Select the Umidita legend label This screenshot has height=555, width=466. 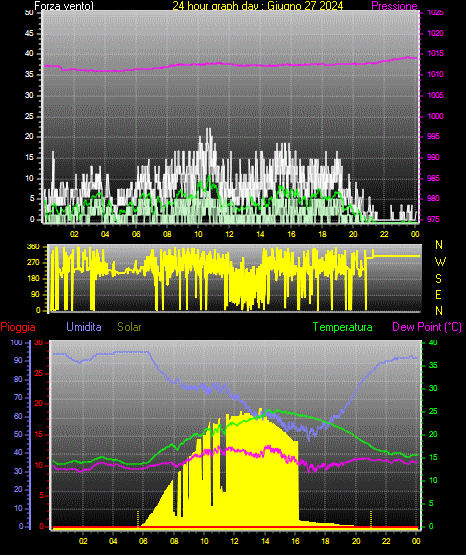coord(84,327)
